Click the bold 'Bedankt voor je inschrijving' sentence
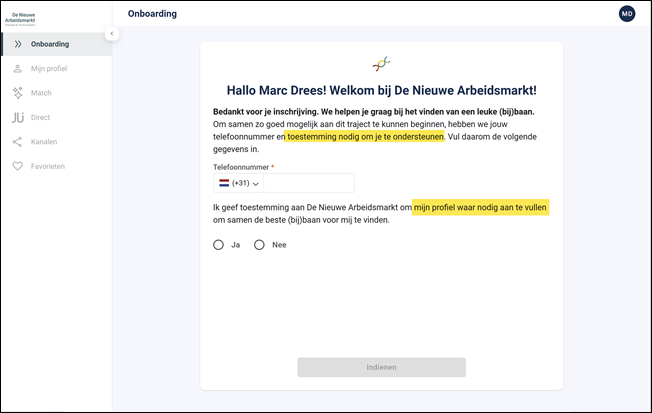This screenshot has height=413, width=652. tap(373, 112)
